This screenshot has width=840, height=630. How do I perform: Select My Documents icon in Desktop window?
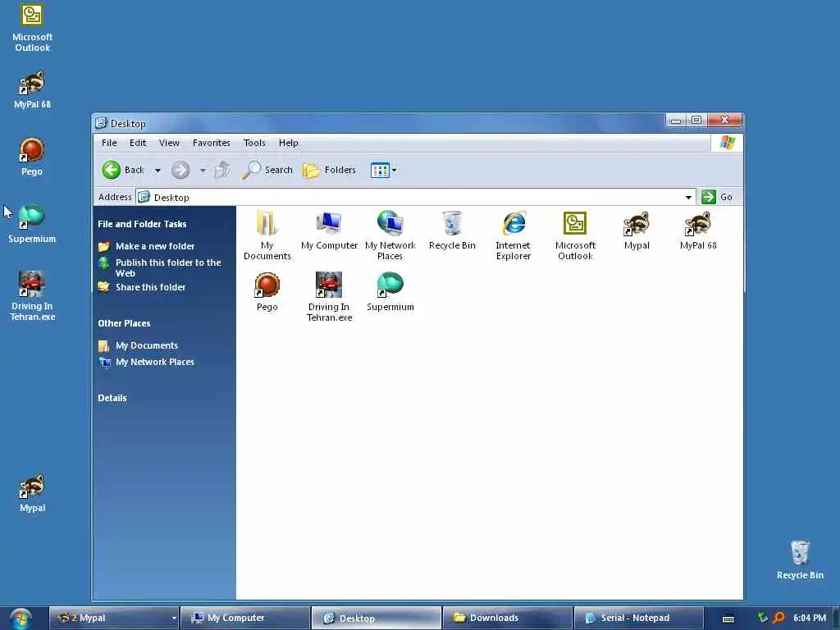(267, 235)
